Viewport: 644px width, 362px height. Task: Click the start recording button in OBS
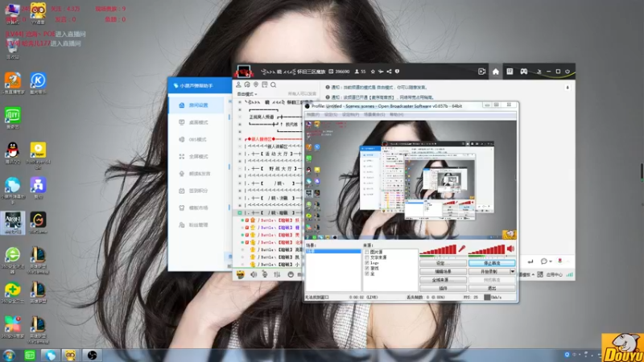(489, 271)
